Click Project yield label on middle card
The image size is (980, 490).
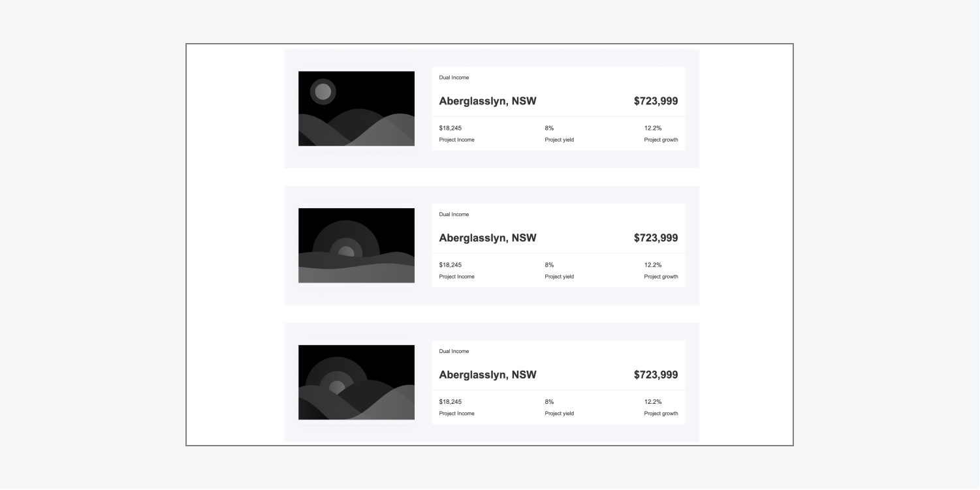(x=560, y=276)
